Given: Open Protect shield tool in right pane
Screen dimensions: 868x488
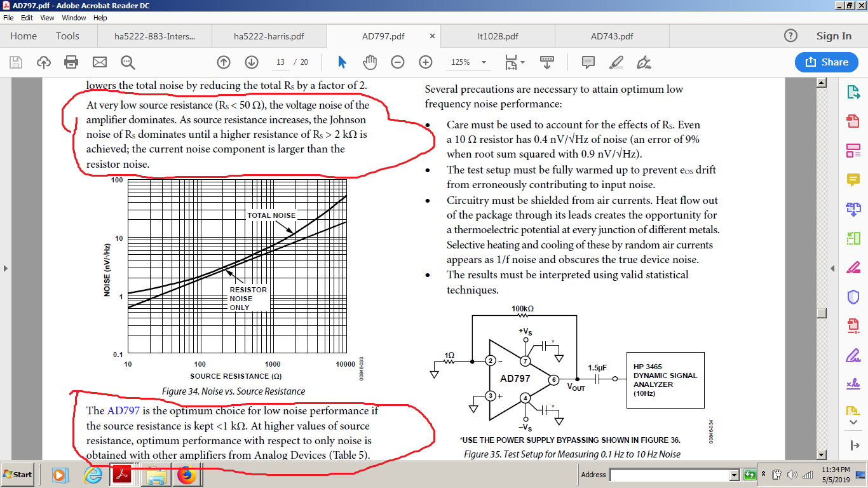Looking at the screenshot, I should coord(853,297).
